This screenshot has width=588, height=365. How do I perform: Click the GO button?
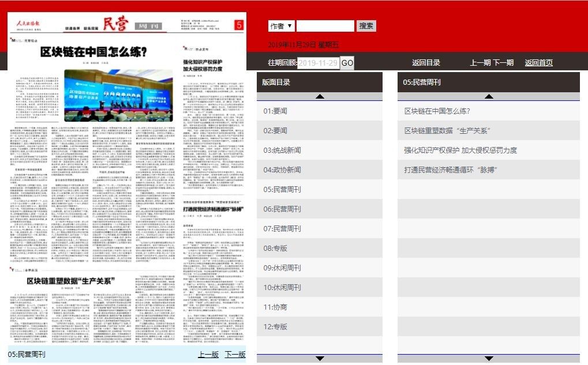click(347, 63)
